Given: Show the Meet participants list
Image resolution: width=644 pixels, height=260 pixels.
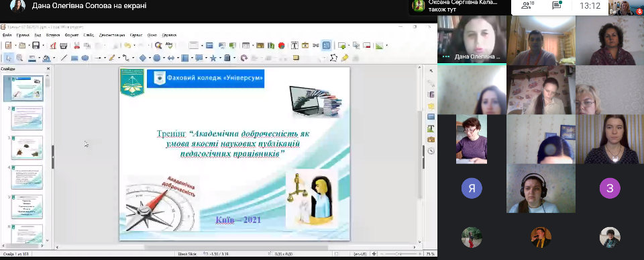Looking at the screenshot, I should coord(528,6).
